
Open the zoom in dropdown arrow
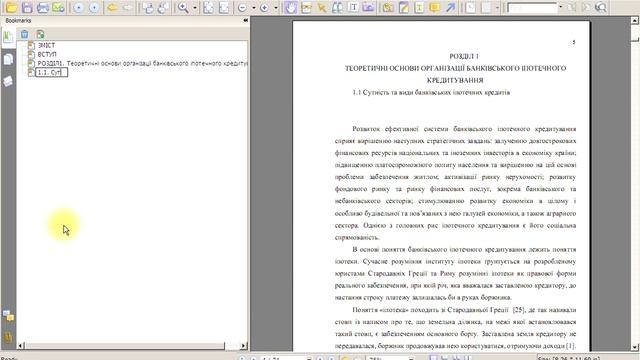tap(276, 7)
